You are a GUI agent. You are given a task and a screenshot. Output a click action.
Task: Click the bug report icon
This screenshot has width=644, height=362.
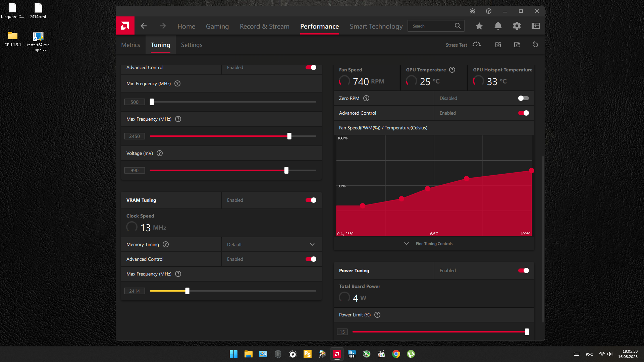tap(473, 11)
